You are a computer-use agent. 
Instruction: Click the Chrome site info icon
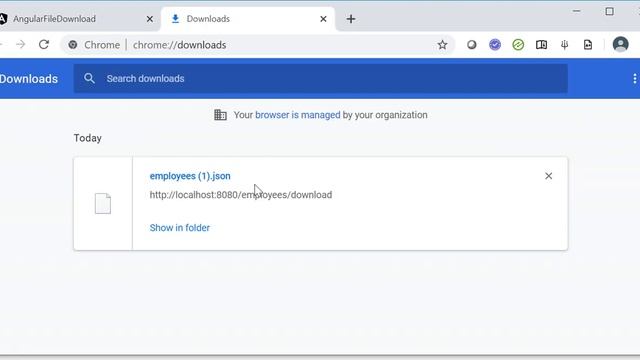[73, 45]
